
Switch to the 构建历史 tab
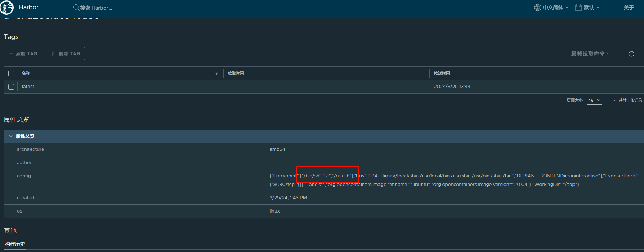[x=15, y=244]
